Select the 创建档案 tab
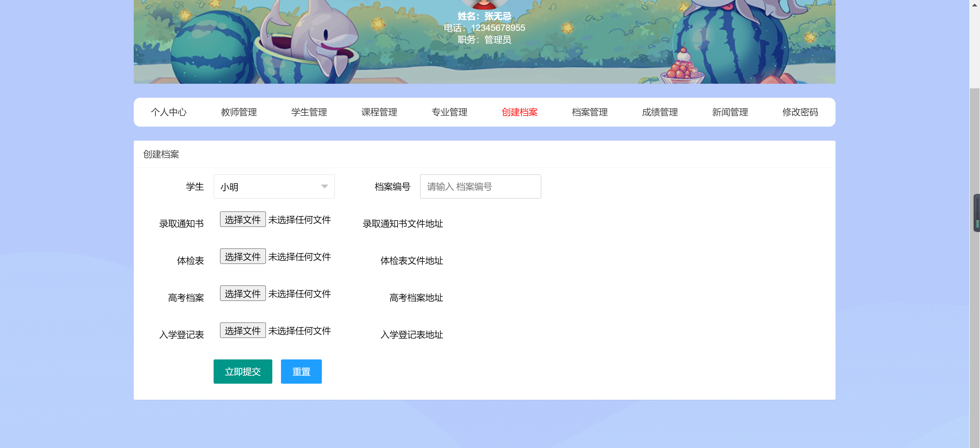Image resolution: width=980 pixels, height=448 pixels. tap(520, 112)
